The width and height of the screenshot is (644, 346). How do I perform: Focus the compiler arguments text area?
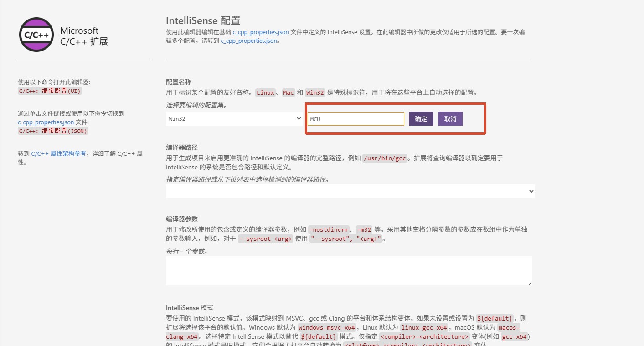tap(349, 271)
